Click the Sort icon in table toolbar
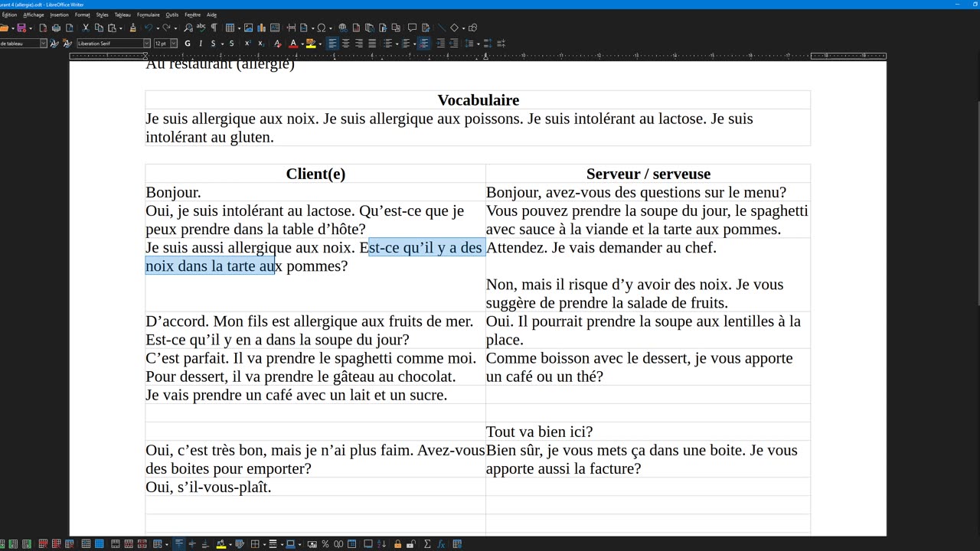Screen dimensions: 980x551 click(x=382, y=544)
